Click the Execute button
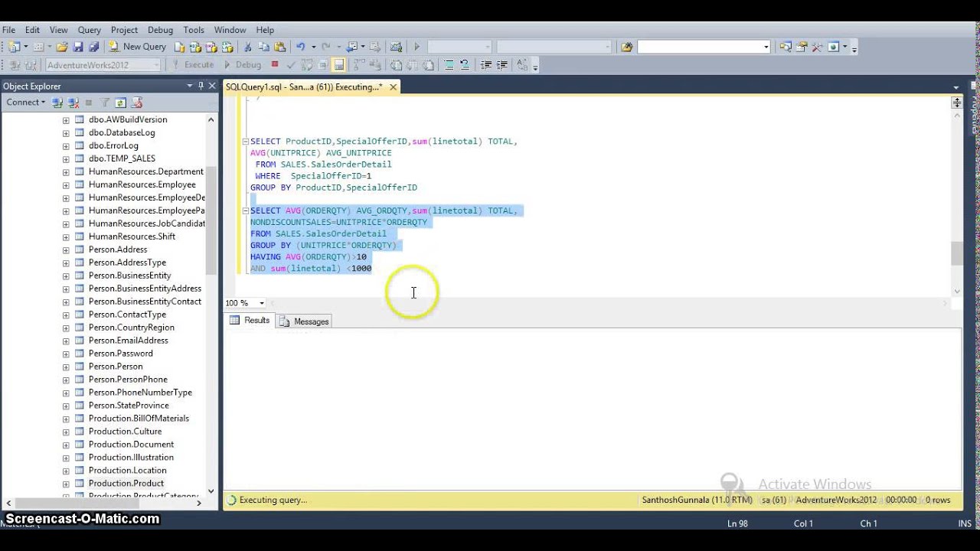Viewport: 980px width, 551px height. (193, 65)
